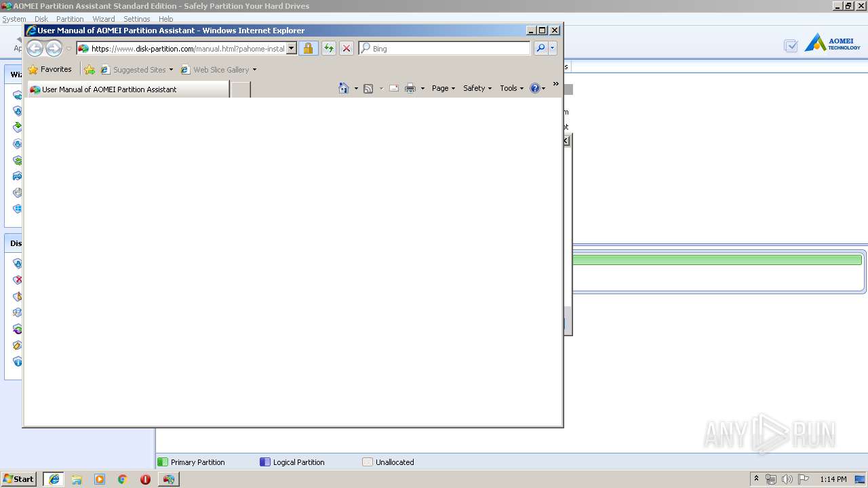Open the recent pages dropdown arrow
This screenshot has height=488, width=868.
(68, 49)
